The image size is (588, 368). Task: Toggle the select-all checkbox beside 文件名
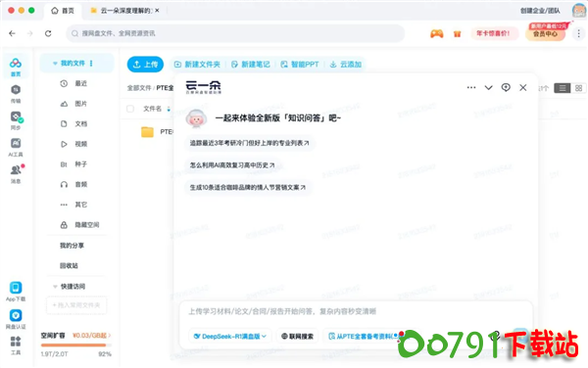tap(130, 109)
